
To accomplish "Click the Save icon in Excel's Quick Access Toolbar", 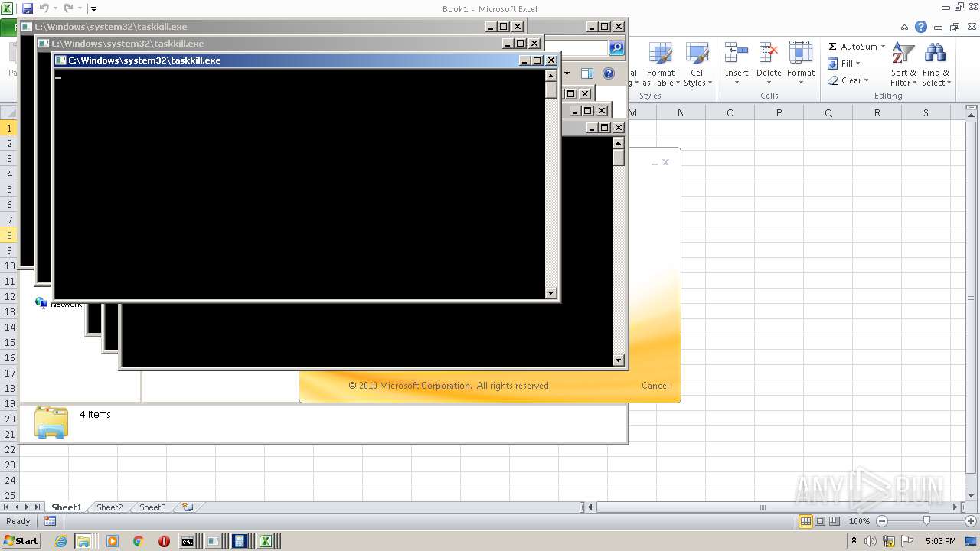I will pyautogui.click(x=28, y=8).
